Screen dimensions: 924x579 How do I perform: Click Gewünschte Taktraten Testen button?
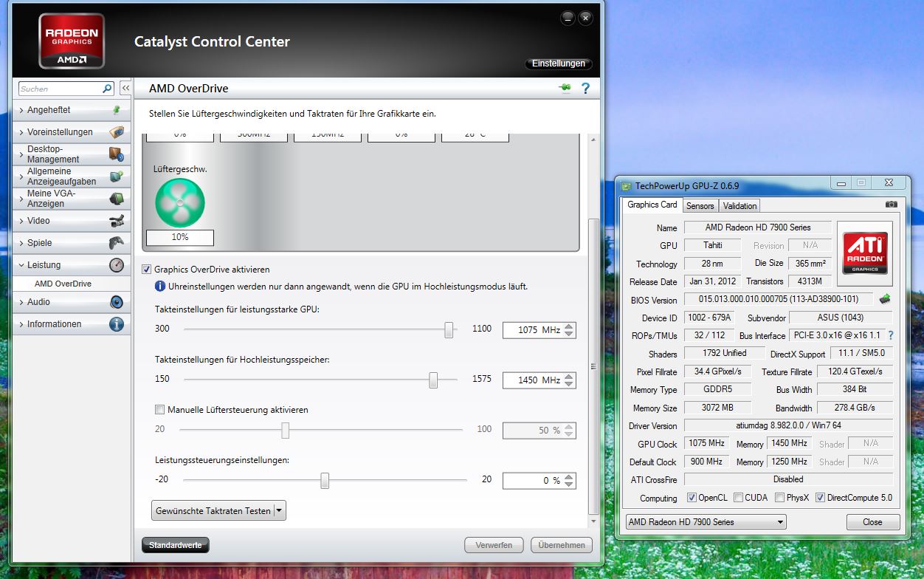213,510
